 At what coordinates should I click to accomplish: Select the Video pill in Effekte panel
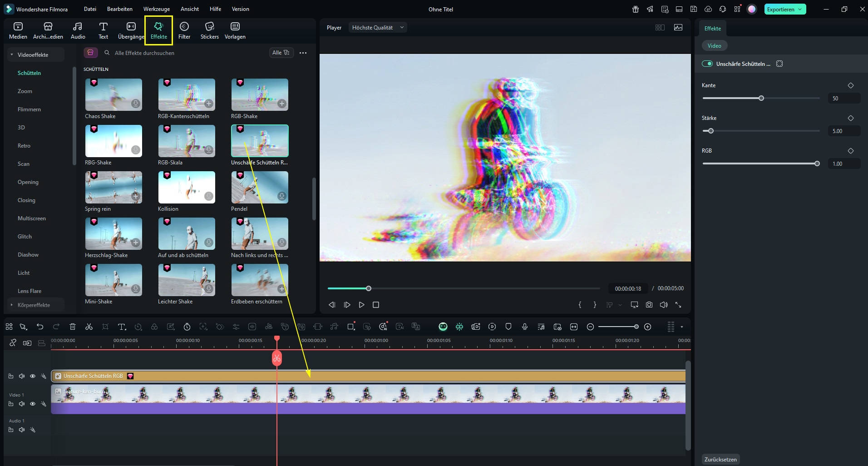tap(714, 46)
